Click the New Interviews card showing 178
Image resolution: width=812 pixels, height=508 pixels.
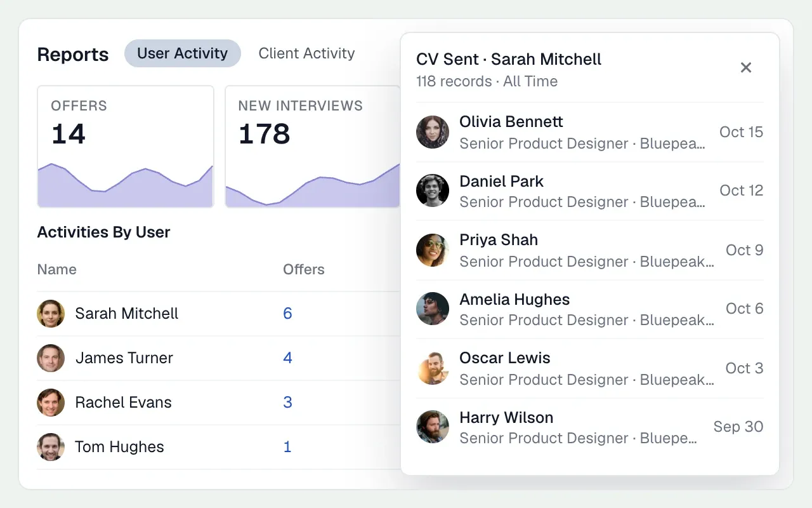[x=313, y=147]
